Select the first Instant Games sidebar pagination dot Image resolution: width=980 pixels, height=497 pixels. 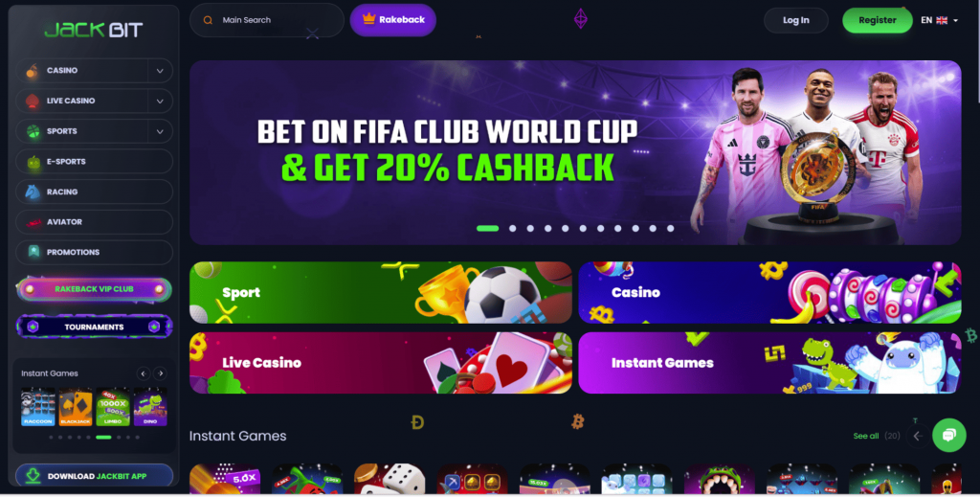tap(52, 438)
